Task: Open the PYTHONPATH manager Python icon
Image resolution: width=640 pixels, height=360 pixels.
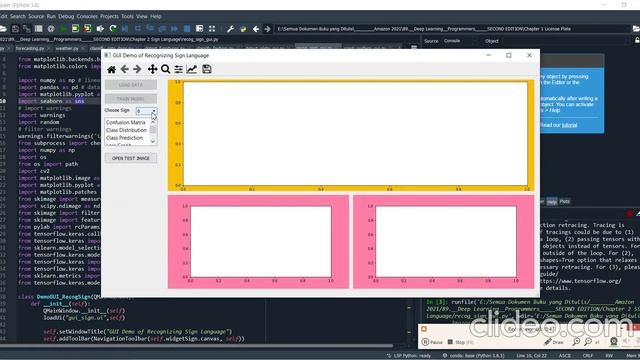Action: [x=243, y=29]
